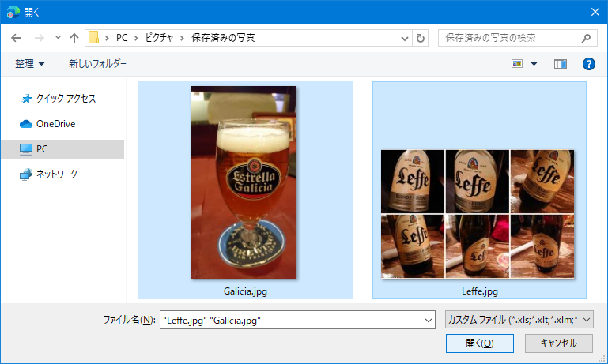Open the 整理 menu
Viewport: 608px width, 364px height.
click(x=30, y=63)
